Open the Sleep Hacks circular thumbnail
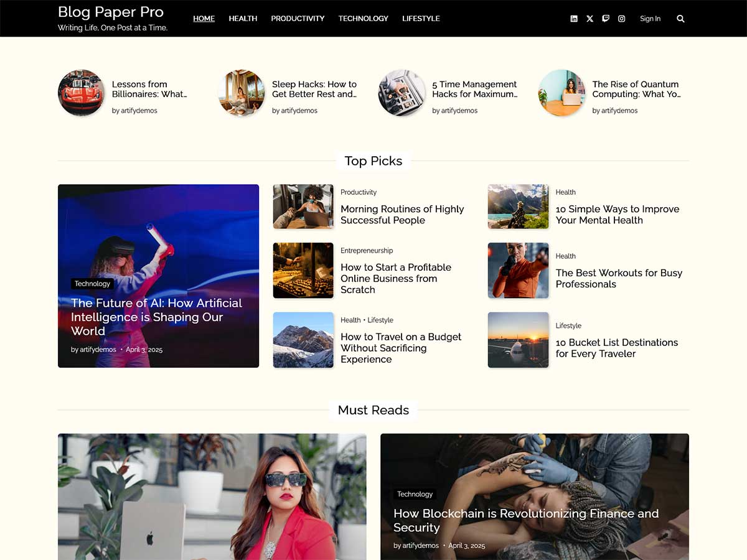 click(x=242, y=93)
